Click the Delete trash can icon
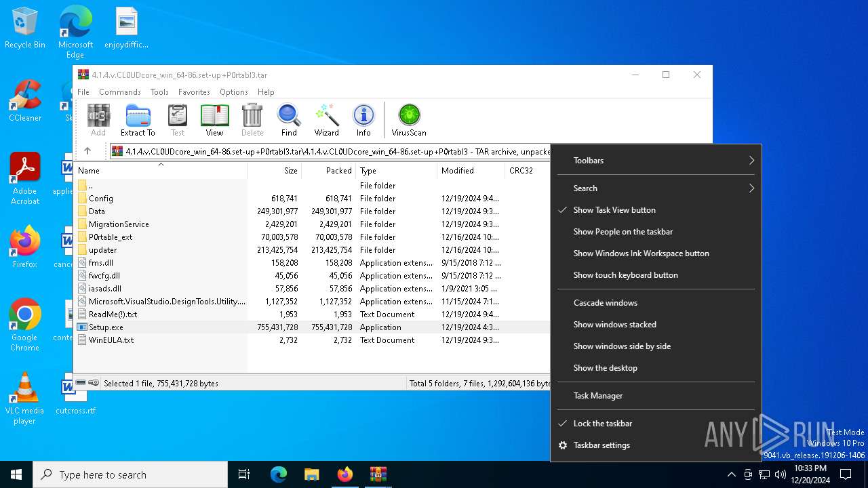This screenshot has width=868, height=488. pyautogui.click(x=252, y=120)
